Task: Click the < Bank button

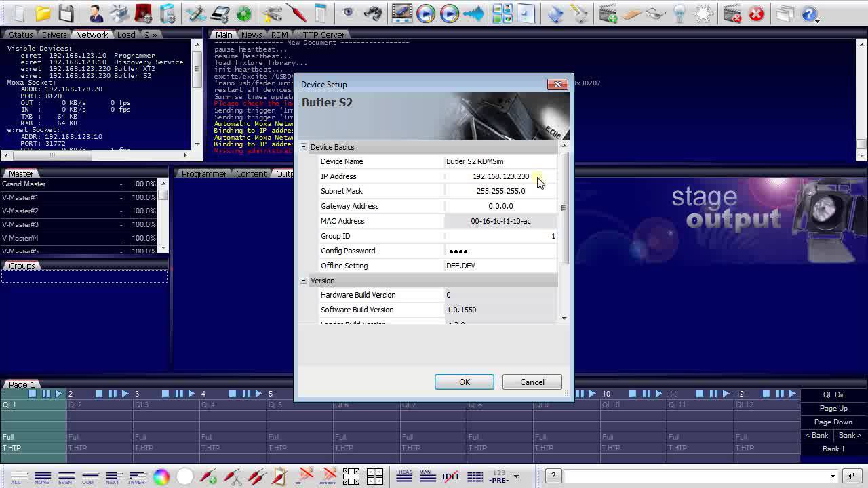Action: tap(817, 435)
